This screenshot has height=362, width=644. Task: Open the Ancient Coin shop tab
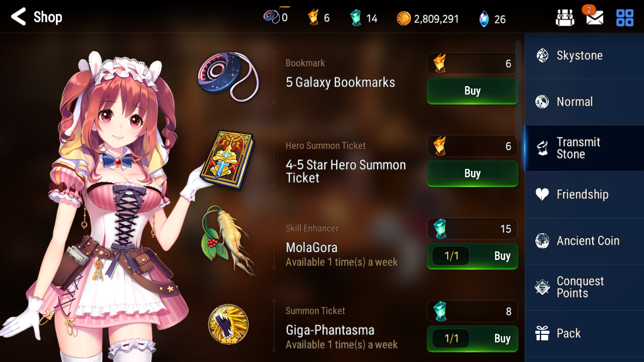tap(584, 241)
